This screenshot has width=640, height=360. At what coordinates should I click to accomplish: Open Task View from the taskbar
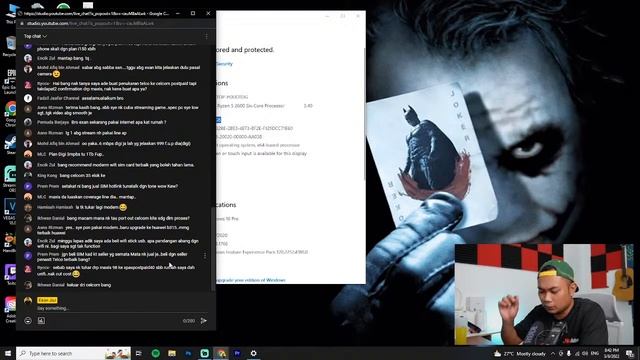tap(138, 353)
